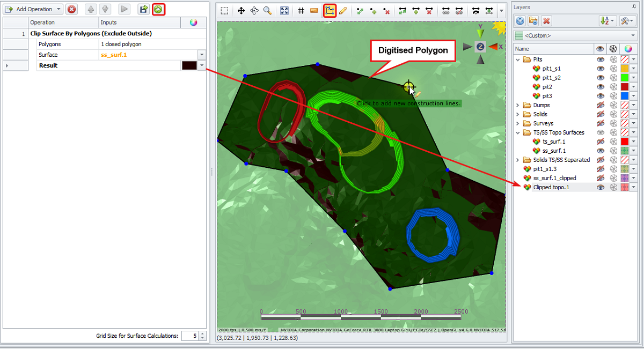Viewport: 644px width, 349px height.
Task: Click the zoom magnifier tool
Action: coord(267,10)
